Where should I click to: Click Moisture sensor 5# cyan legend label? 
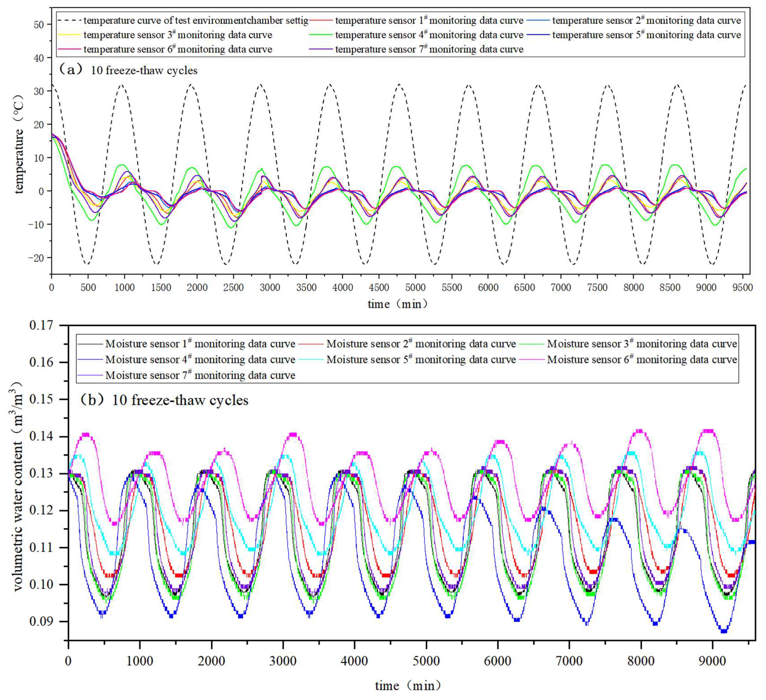click(421, 360)
